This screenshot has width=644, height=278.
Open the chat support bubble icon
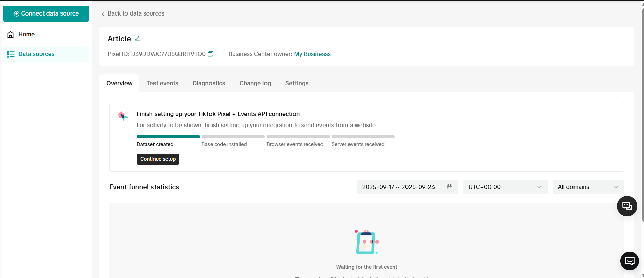click(627, 206)
